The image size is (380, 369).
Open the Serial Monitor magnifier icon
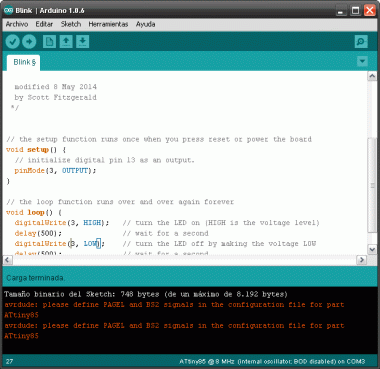tap(361, 42)
